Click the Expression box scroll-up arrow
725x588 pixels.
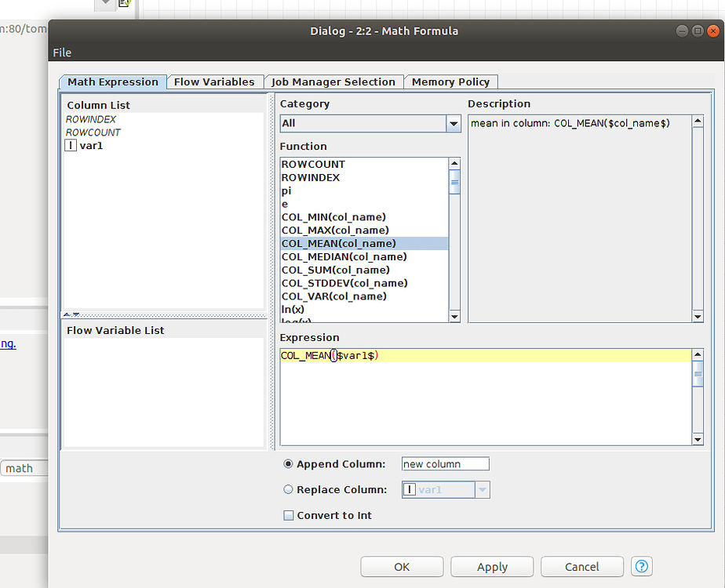pyautogui.click(x=698, y=355)
